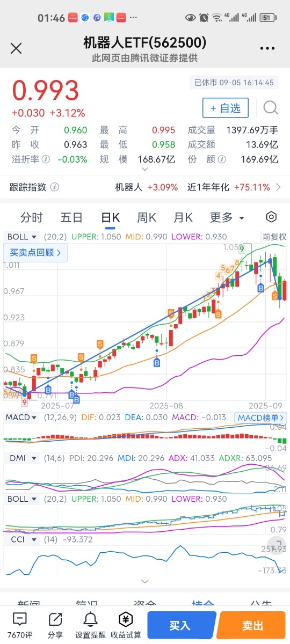Tap the search magnifier icon
The width and height of the screenshot is (290, 644).
click(x=271, y=108)
